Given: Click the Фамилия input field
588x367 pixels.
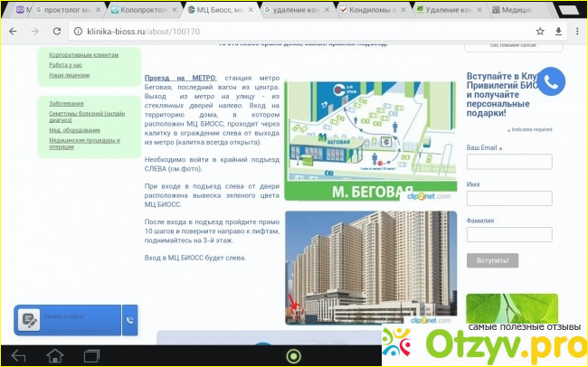Looking at the screenshot, I should 508,234.
